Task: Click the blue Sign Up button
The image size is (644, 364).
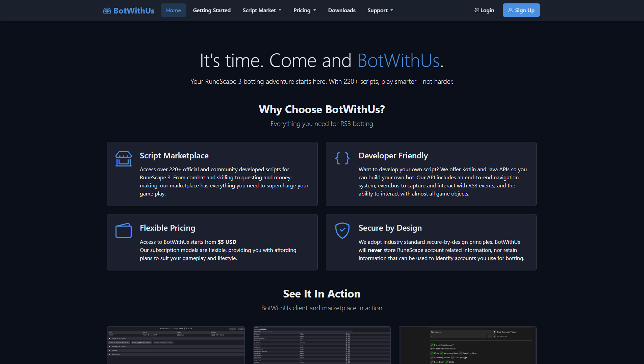Action: point(521,10)
